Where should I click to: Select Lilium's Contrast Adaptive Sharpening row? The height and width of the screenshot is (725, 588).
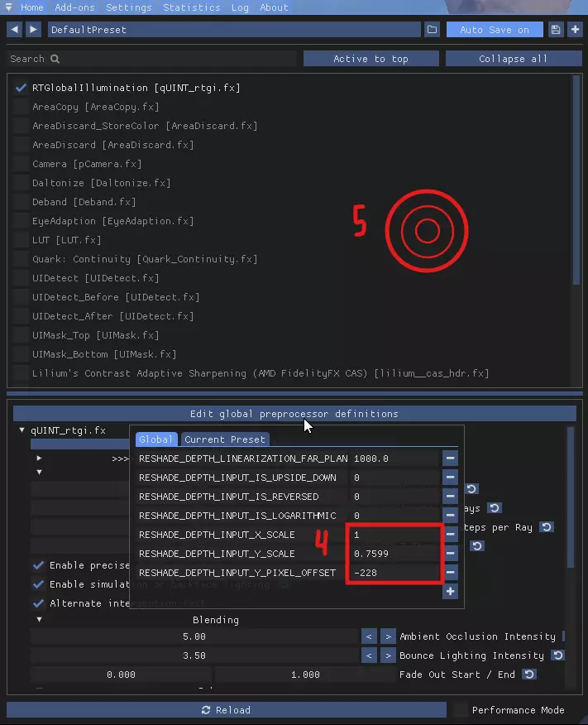(x=261, y=373)
